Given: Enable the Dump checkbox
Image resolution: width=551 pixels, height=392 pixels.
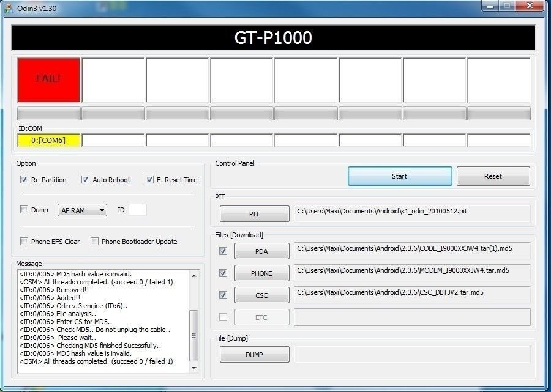Looking at the screenshot, I should (24, 210).
